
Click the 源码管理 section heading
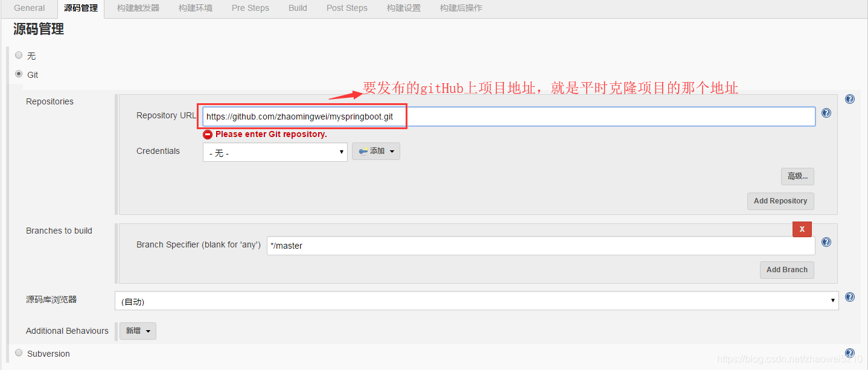pos(39,29)
